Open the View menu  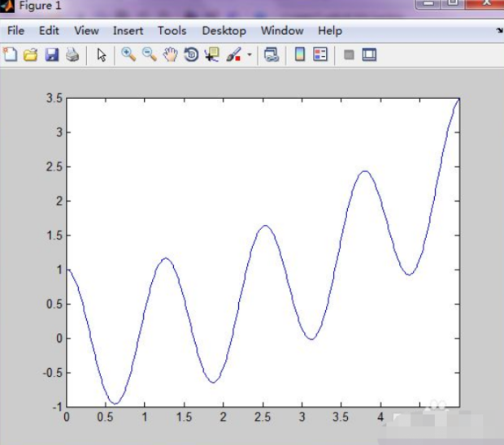tap(86, 31)
